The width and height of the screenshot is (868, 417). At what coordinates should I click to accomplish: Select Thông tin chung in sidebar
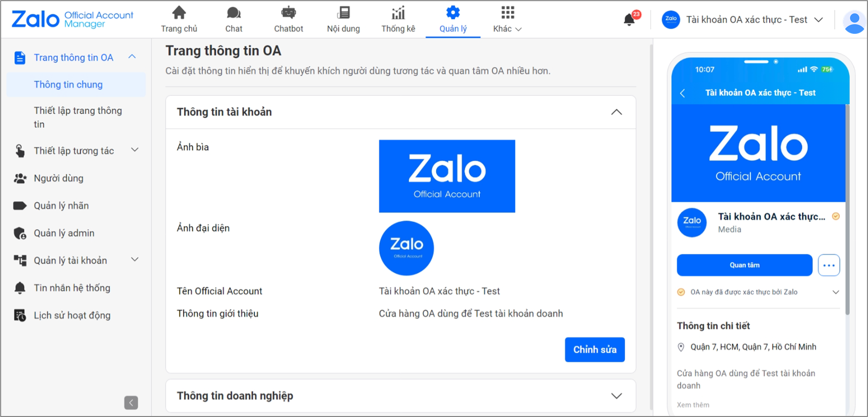(68, 84)
